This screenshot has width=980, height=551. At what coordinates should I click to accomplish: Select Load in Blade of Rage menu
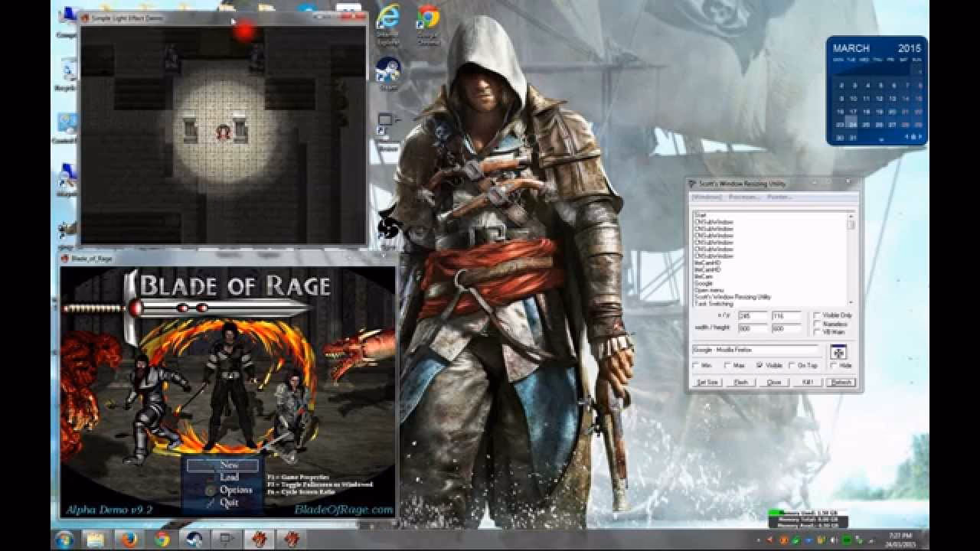pos(229,477)
